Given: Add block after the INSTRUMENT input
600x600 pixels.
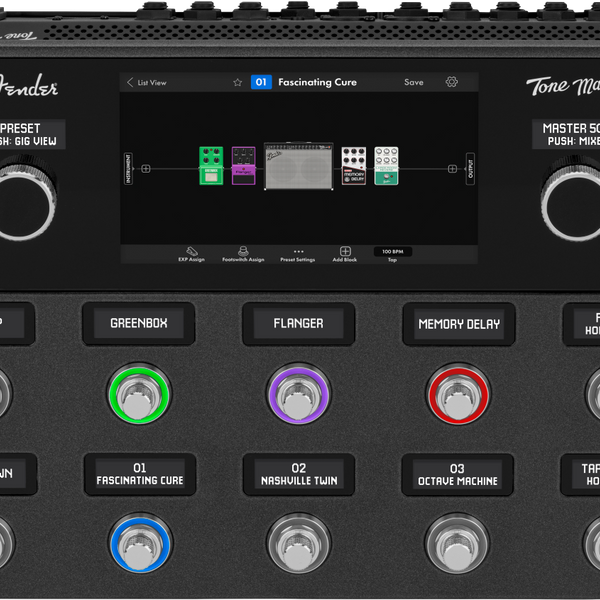Looking at the screenshot, I should click(146, 169).
